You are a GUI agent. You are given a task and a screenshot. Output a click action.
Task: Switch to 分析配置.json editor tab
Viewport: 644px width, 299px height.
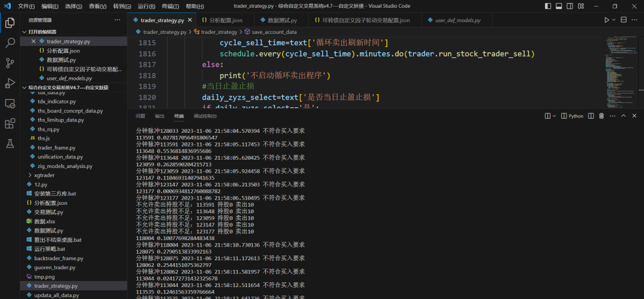point(225,20)
